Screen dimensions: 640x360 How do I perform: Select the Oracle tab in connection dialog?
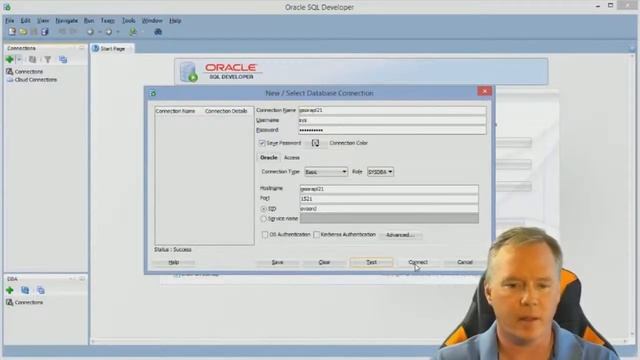point(269,158)
